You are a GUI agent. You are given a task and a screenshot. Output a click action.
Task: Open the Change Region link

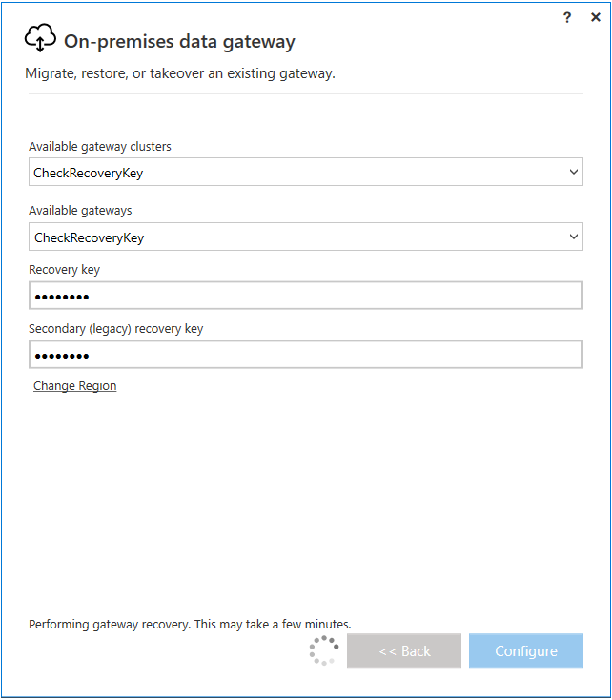74,386
